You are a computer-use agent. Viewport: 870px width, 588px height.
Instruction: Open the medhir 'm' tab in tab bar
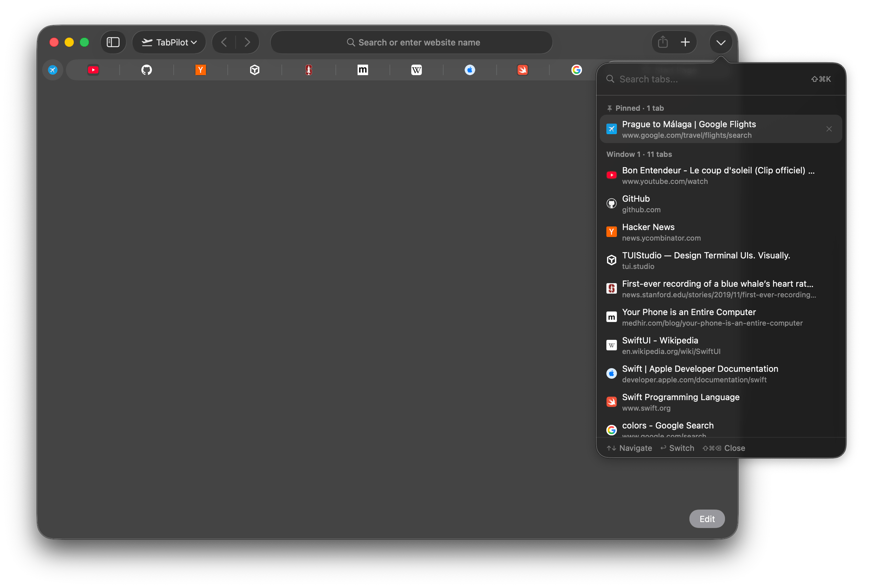pyautogui.click(x=362, y=70)
